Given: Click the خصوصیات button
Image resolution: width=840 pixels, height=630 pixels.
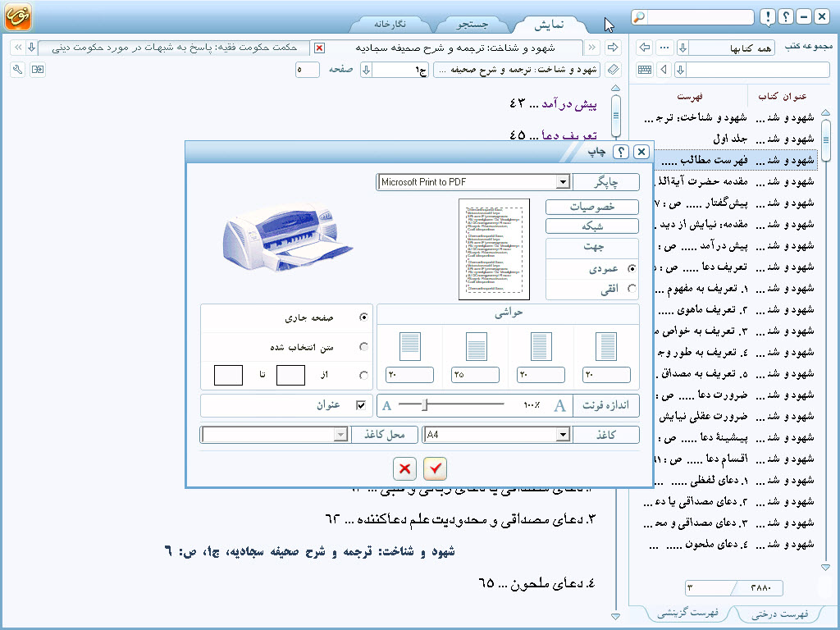Looking at the screenshot, I should tap(591, 207).
